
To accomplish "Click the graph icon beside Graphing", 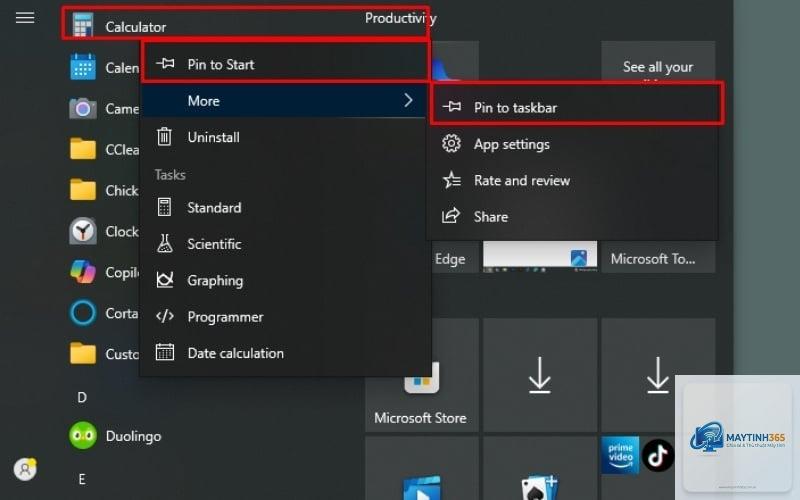I will (164, 280).
